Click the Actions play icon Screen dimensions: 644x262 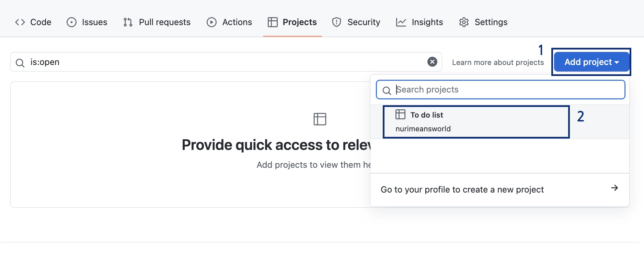coord(211,22)
